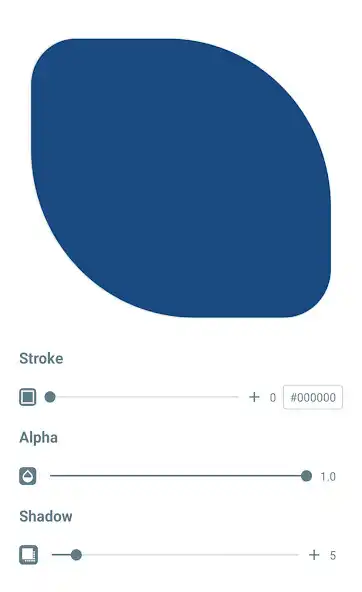Click the Stroke square icon
Screen dimensions: 362x592
click(x=28, y=397)
